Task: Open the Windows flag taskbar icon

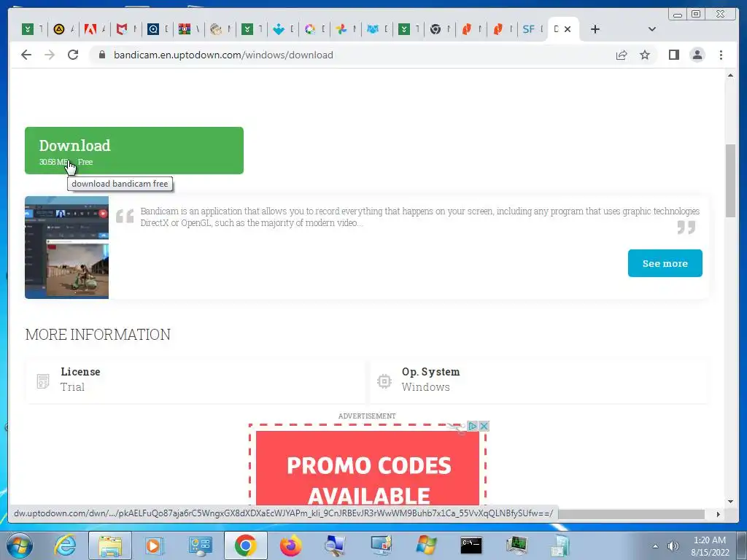Action: click(426, 545)
